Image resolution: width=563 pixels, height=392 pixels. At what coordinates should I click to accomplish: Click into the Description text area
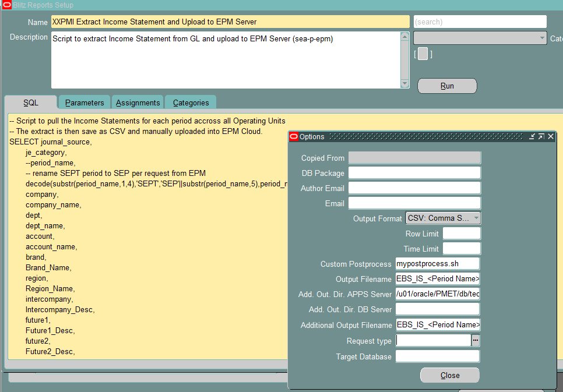point(226,60)
